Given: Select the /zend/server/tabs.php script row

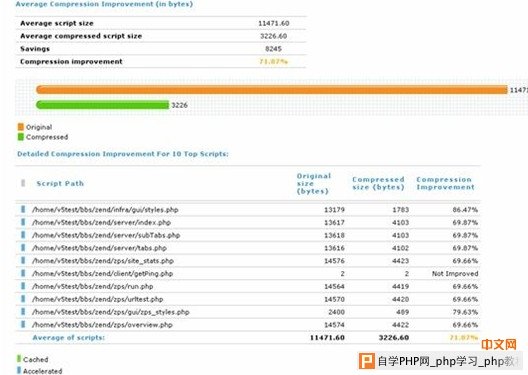Looking at the screenshot, I should click(248, 248).
